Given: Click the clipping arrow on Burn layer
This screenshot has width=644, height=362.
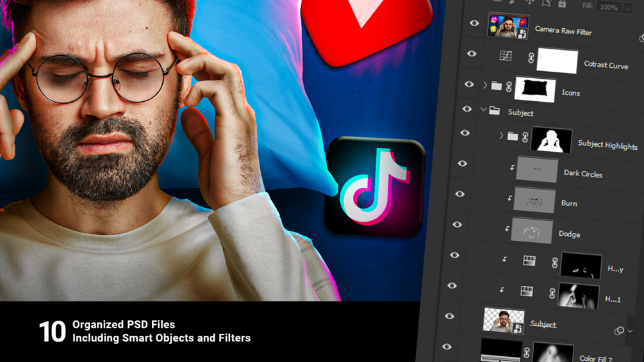Looking at the screenshot, I should pos(509,198).
